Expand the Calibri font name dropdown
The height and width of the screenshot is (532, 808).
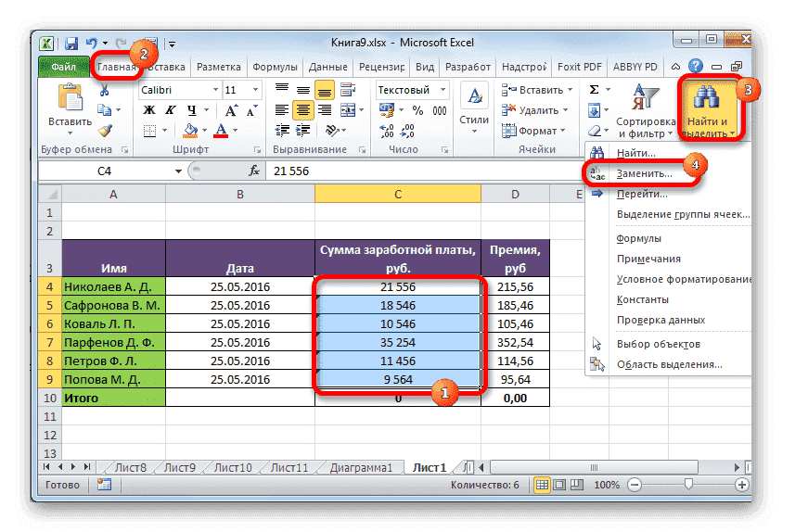[213, 90]
